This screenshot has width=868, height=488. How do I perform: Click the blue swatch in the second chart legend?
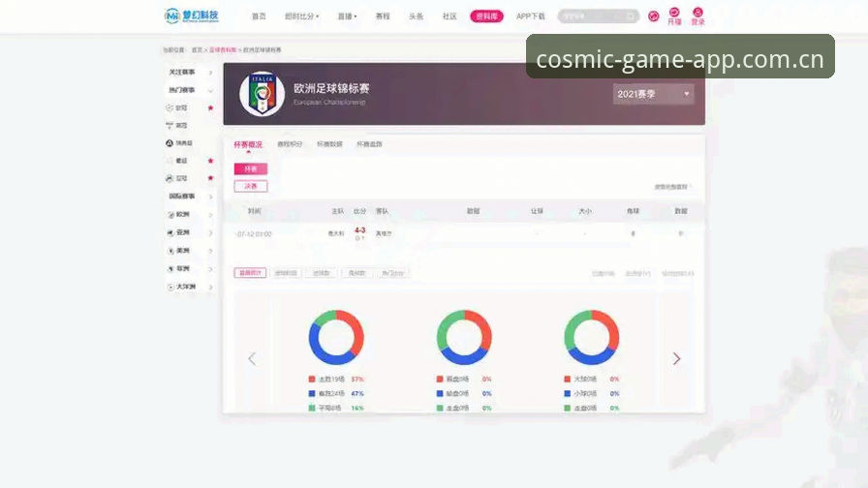pos(440,394)
